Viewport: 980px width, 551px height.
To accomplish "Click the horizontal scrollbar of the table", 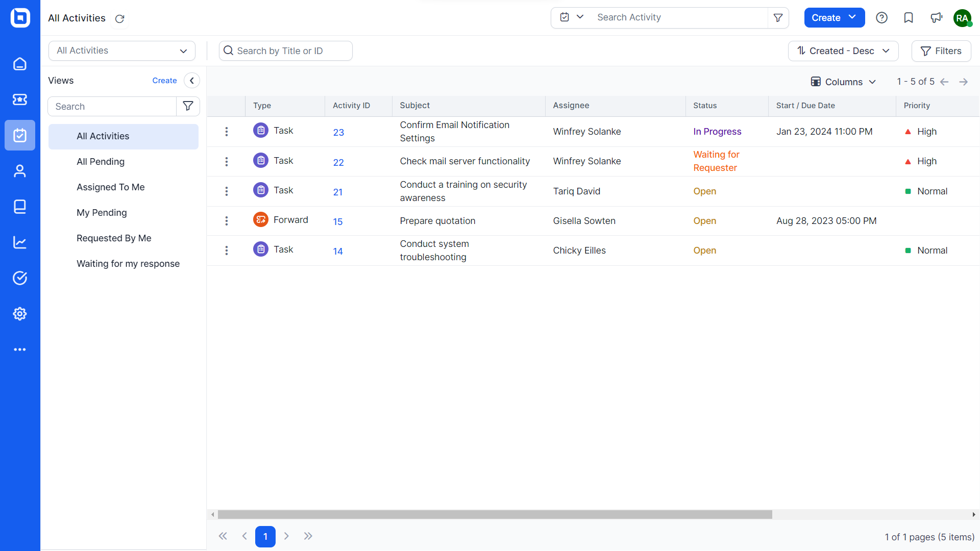I will pos(495,514).
